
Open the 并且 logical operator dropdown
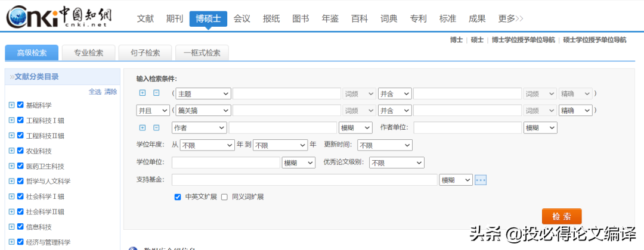[x=153, y=111]
